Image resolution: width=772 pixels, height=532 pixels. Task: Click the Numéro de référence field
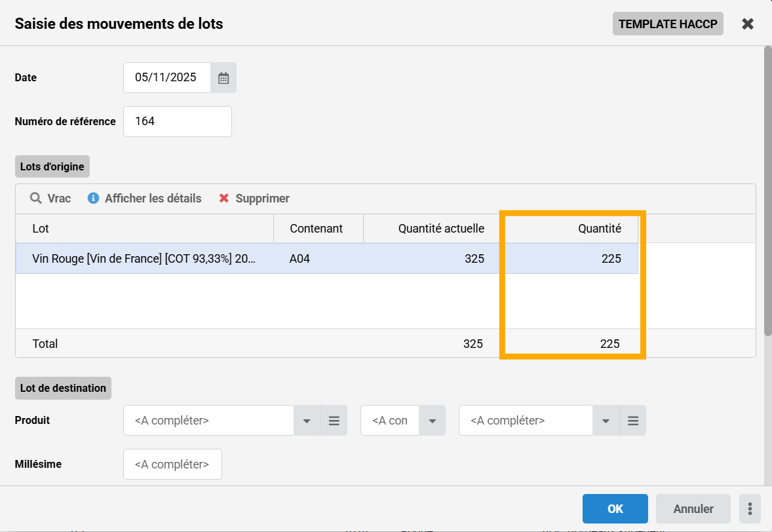[178, 121]
